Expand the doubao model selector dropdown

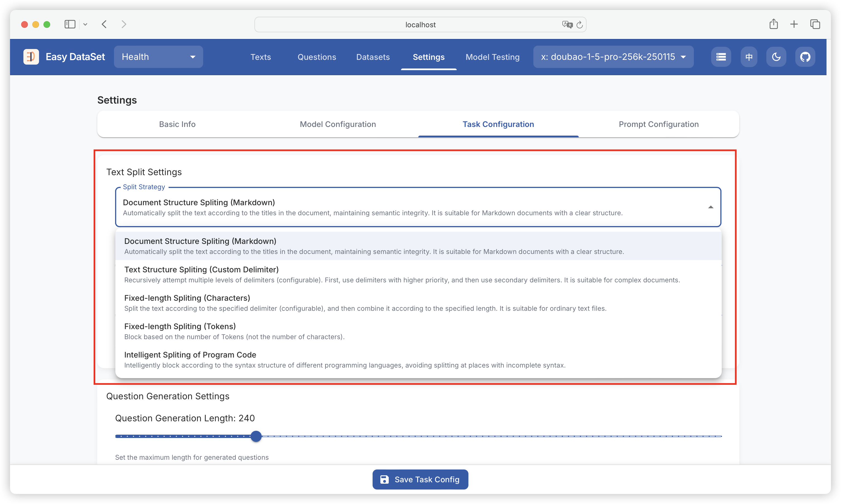click(x=613, y=57)
